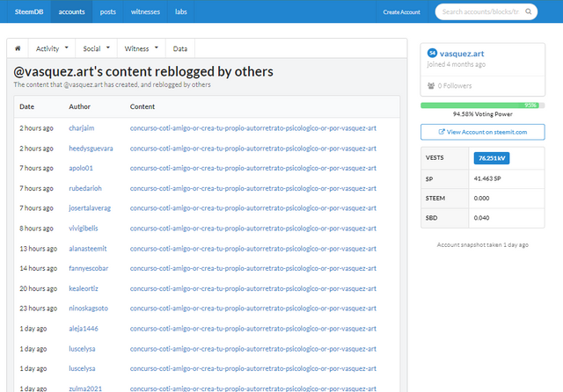Click '23 hours ago' date cell
Viewport: 563px width, 392px height.
pyautogui.click(x=39, y=309)
